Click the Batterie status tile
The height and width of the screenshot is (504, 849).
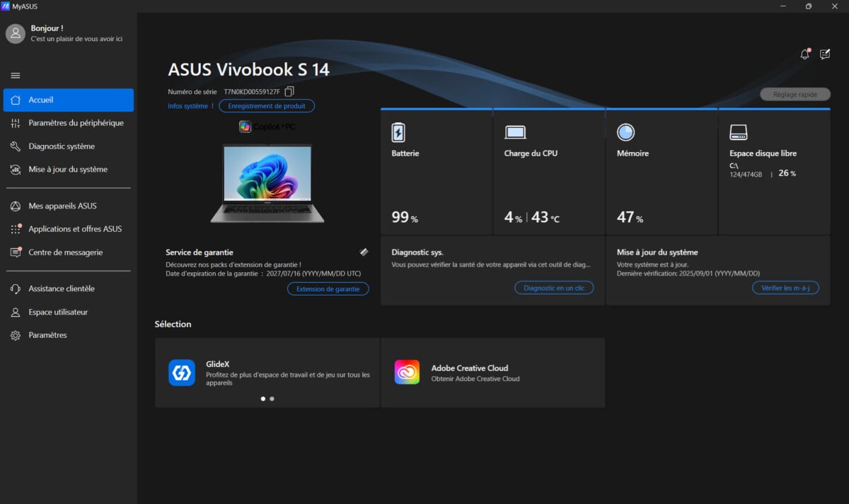[x=437, y=172]
